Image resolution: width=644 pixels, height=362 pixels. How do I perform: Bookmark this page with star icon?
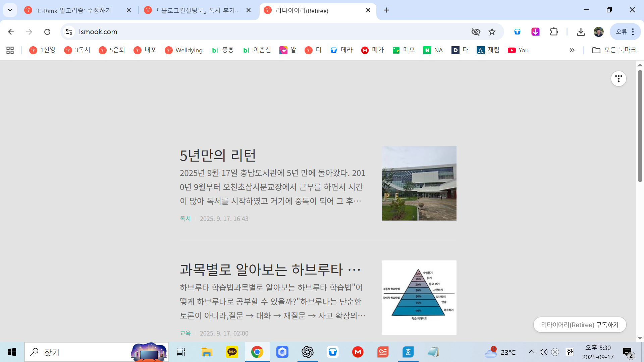pos(492,32)
